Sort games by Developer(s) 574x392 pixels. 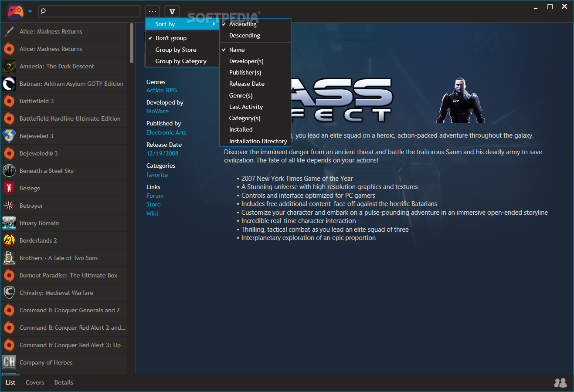pos(255,61)
